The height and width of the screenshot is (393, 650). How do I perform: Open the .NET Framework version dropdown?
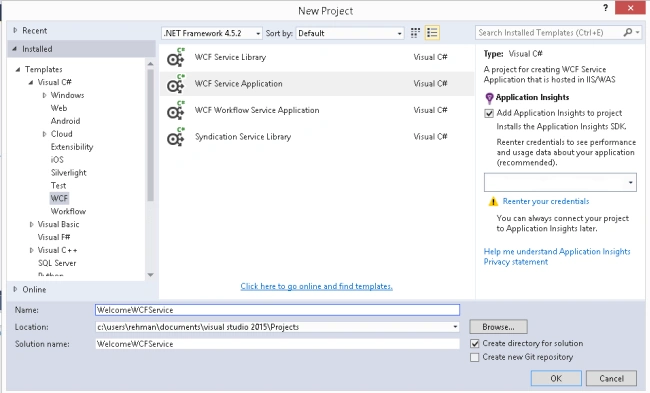[212, 33]
